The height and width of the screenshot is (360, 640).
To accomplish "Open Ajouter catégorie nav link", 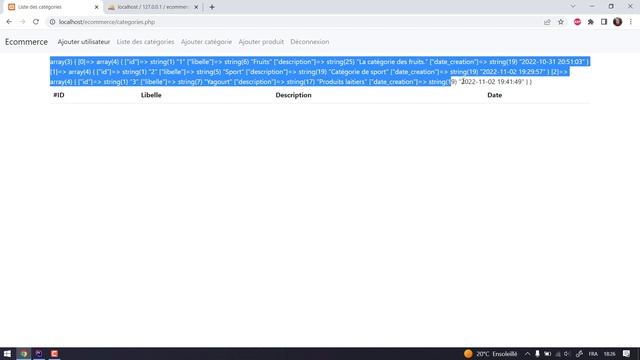I will coord(206,42).
